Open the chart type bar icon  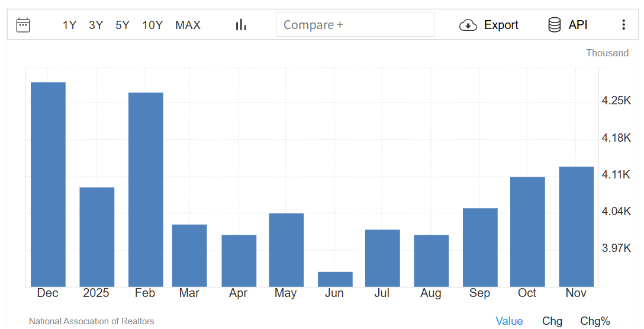pos(241,25)
